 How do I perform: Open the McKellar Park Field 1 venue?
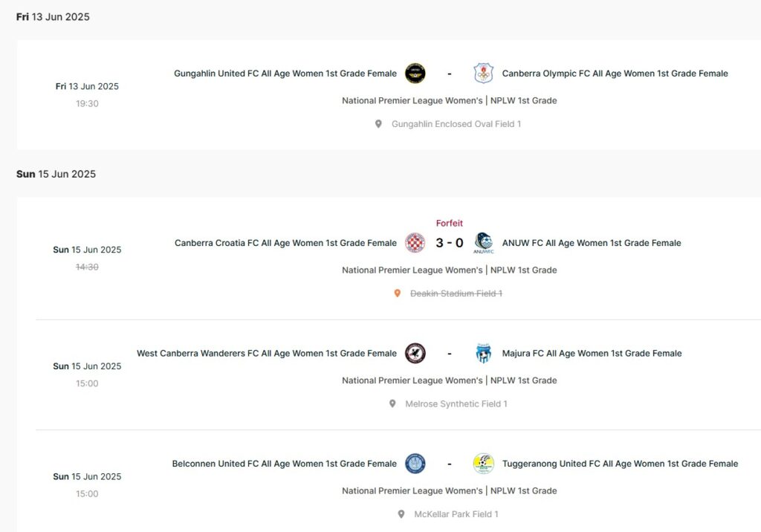click(455, 514)
